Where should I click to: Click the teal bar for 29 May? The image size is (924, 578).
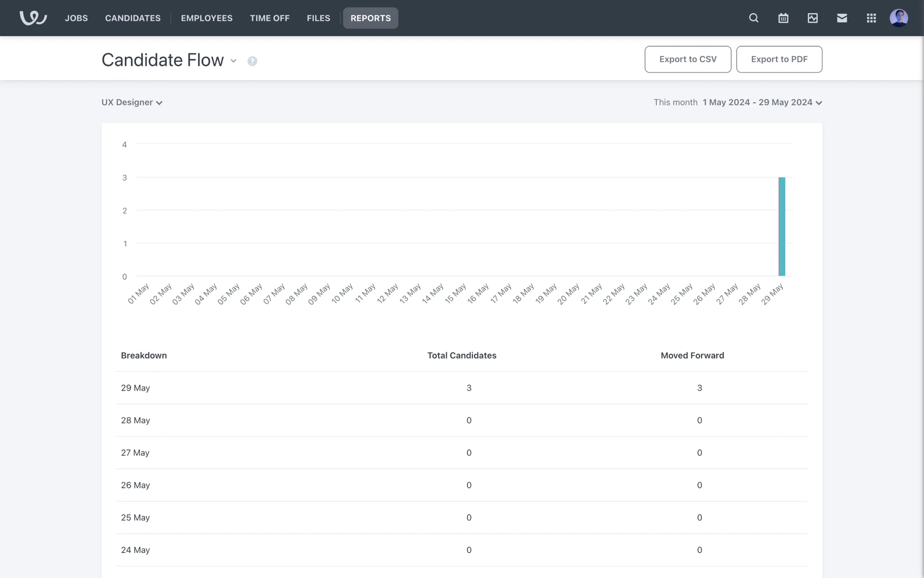pos(782,226)
